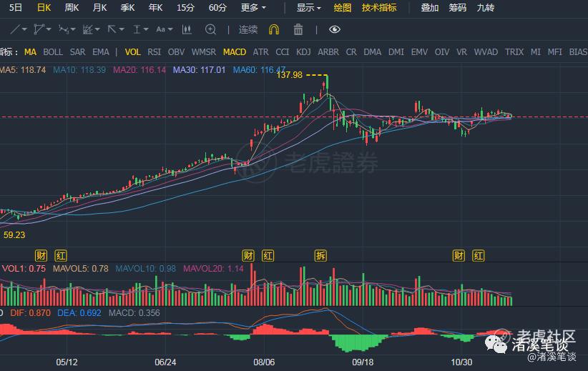Enable the BOLL indicator
The width and height of the screenshot is (588, 371).
click(x=53, y=52)
